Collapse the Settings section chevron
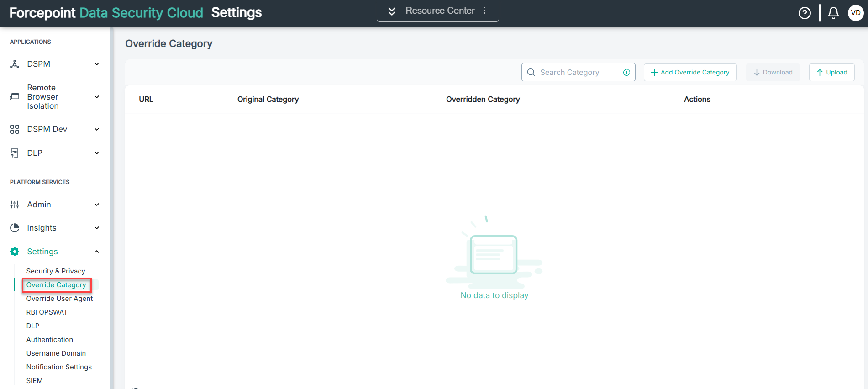The width and height of the screenshot is (868, 389). [x=97, y=252]
